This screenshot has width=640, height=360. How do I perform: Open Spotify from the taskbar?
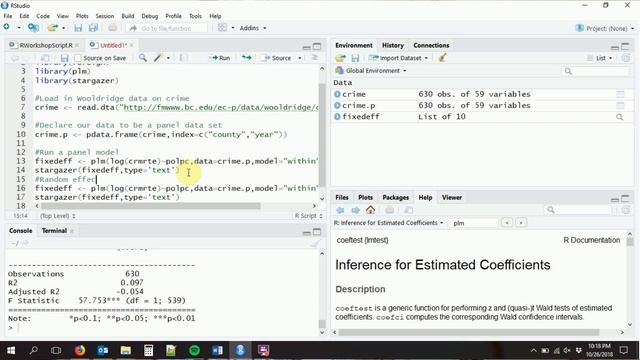coord(194,350)
